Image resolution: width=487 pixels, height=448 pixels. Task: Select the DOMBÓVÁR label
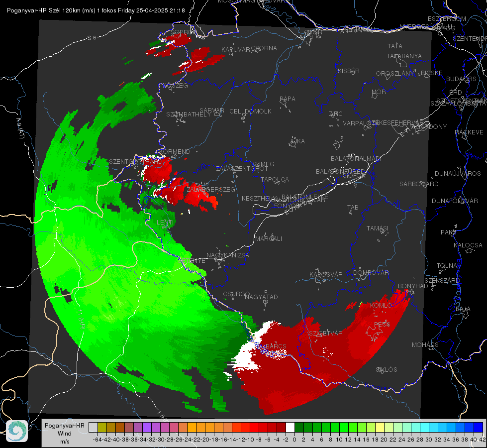[x=371, y=273]
